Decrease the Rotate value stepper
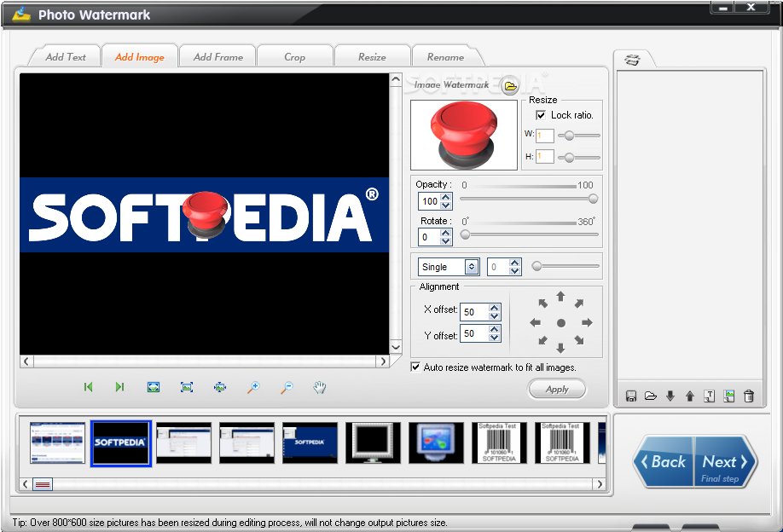The width and height of the screenshot is (783, 532). [446, 241]
